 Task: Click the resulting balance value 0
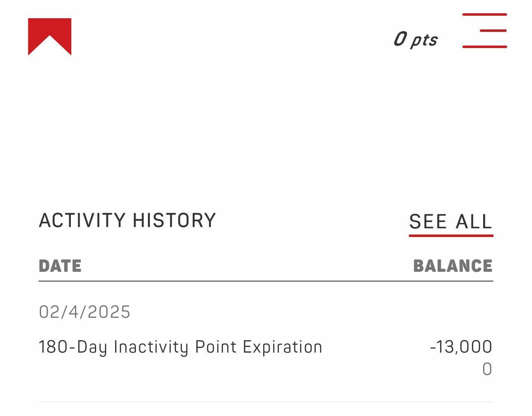click(487, 369)
